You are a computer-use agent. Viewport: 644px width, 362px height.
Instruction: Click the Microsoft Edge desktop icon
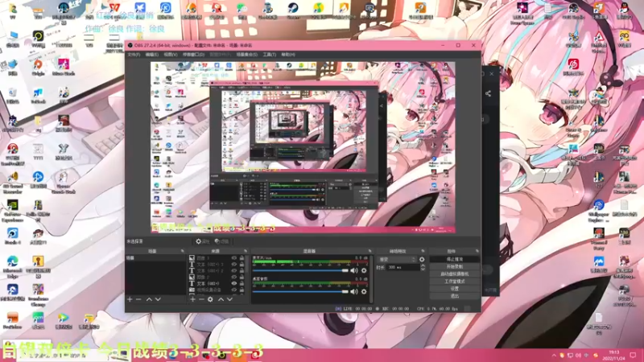coord(12,265)
